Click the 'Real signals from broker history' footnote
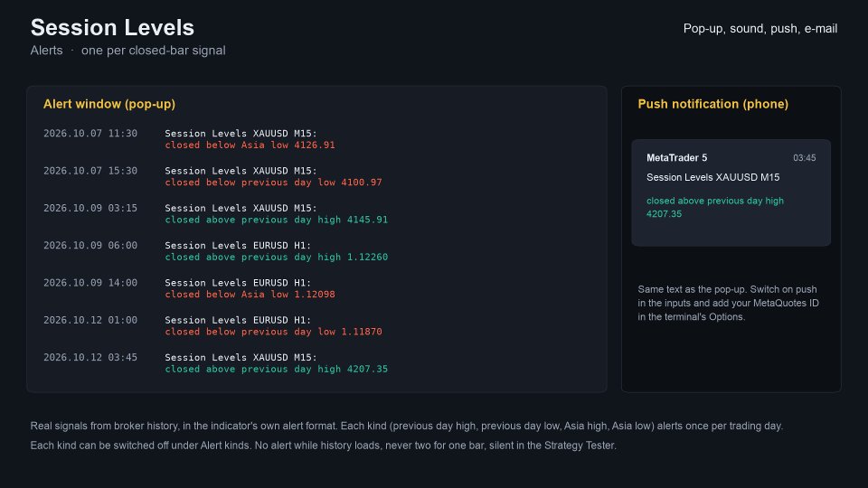868x488 pixels. (x=406, y=426)
